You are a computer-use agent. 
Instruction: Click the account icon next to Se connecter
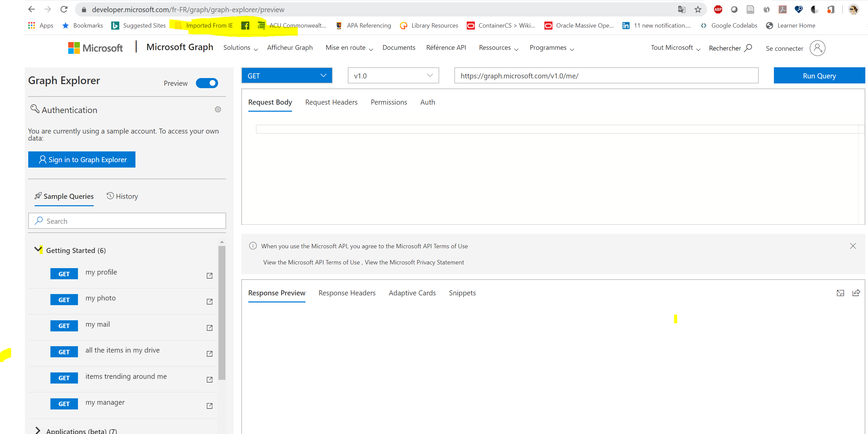pyautogui.click(x=818, y=48)
